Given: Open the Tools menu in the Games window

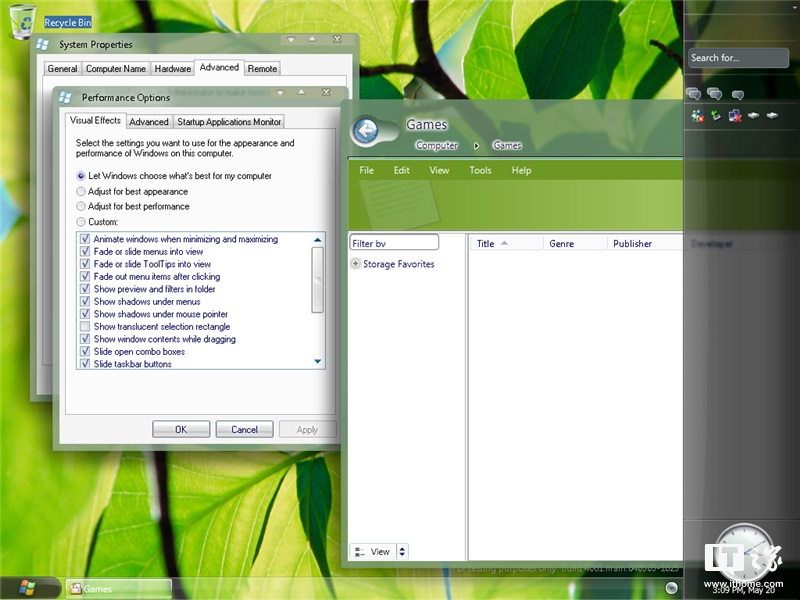Looking at the screenshot, I should pos(480,170).
